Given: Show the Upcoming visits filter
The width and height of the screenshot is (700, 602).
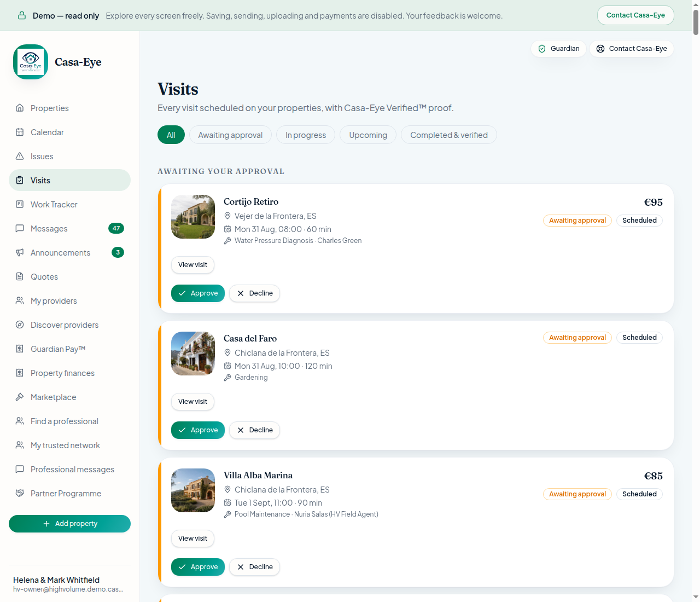Looking at the screenshot, I should click(x=368, y=135).
